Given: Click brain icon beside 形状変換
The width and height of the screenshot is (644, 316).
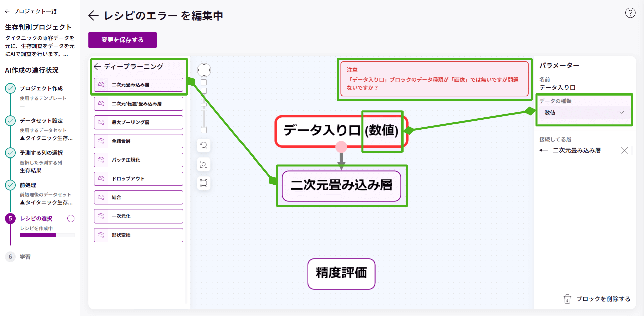Looking at the screenshot, I should [x=101, y=235].
